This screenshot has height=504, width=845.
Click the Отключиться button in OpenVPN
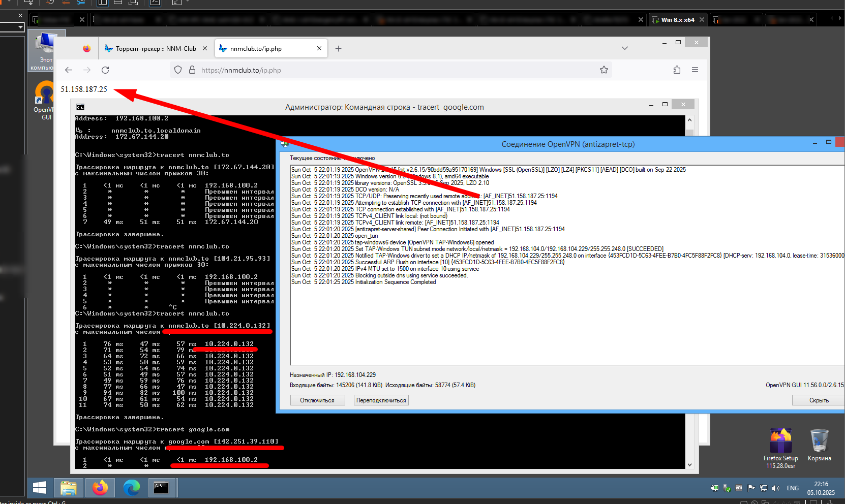pyautogui.click(x=317, y=400)
